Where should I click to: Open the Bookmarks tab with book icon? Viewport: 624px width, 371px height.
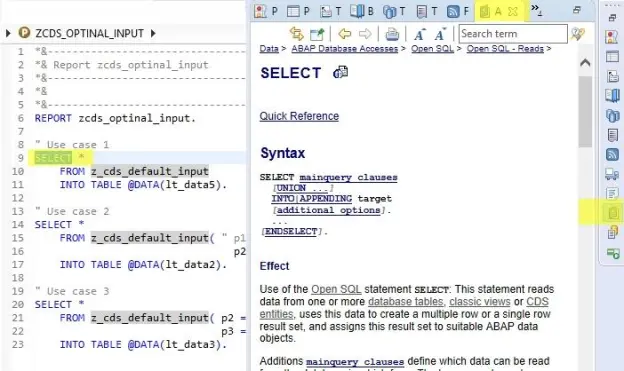coord(362,11)
